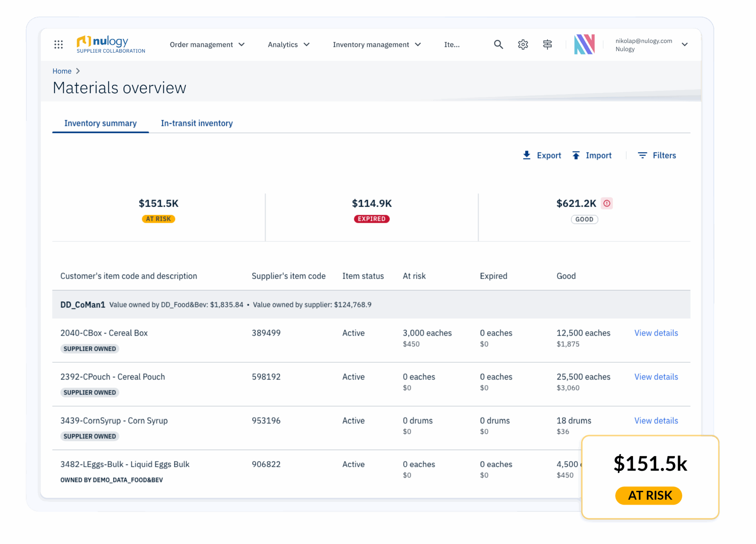Click the GOOD outlined badge

click(x=584, y=219)
